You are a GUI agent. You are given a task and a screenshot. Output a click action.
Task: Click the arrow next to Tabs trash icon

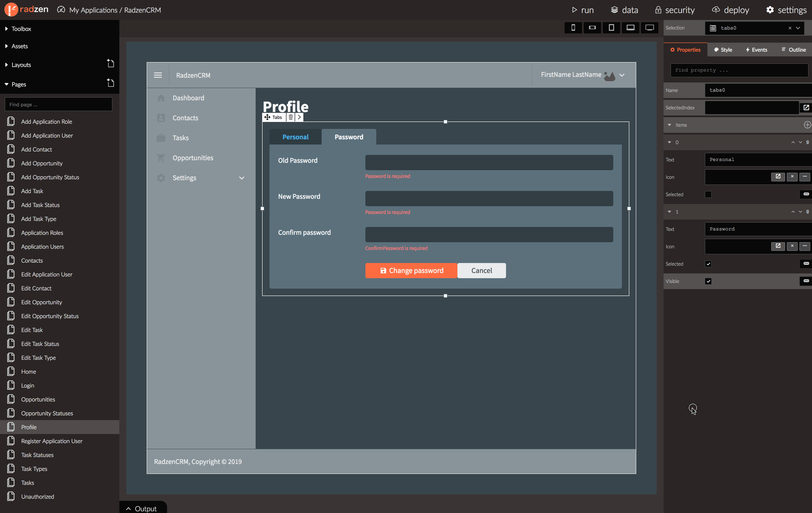click(299, 117)
